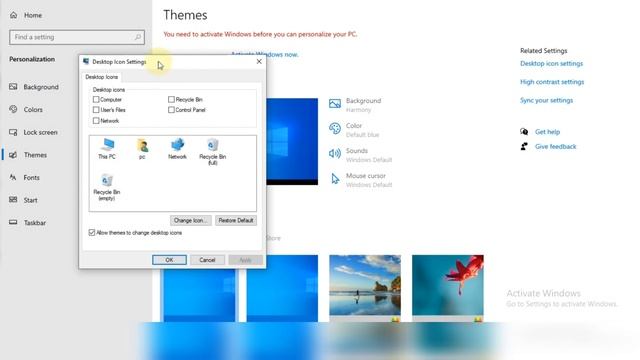Open Sync your settings link
Viewport: 640px width, 360px height.
(x=547, y=100)
